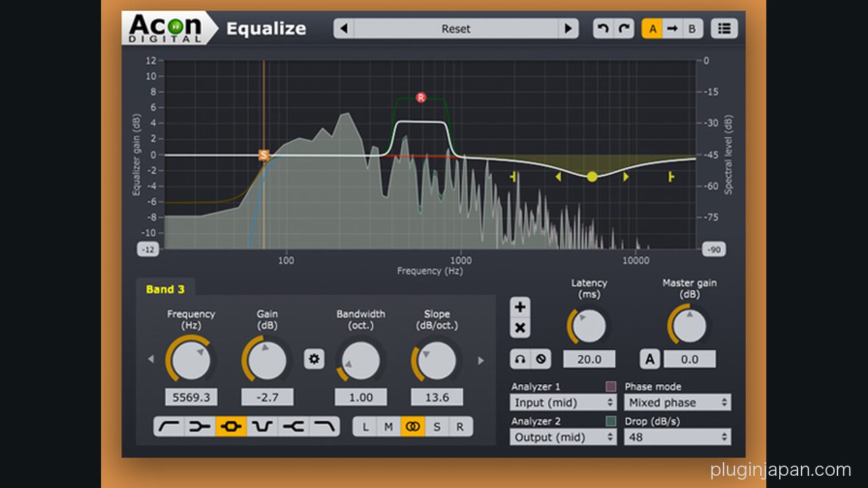Viewport: 868px width, 488px height.
Task: Redo the last change
Action: pos(624,28)
